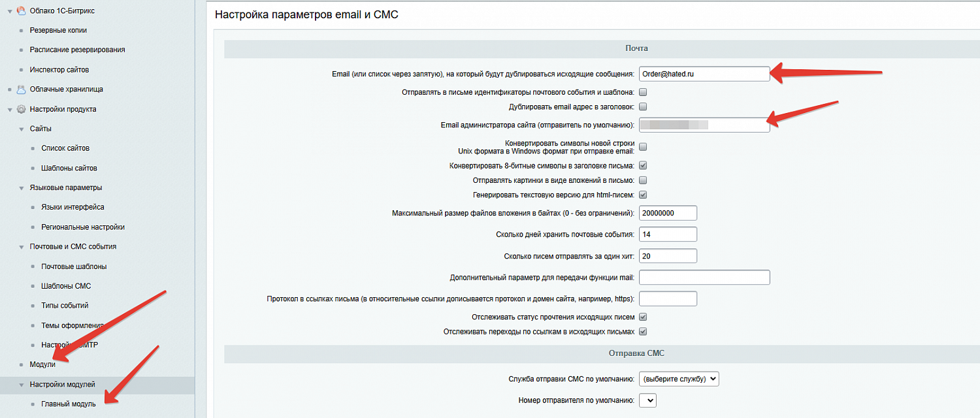Expand the Номер отправителя по умолчанию dropdown
This screenshot has width=980, height=418.
coord(647,400)
